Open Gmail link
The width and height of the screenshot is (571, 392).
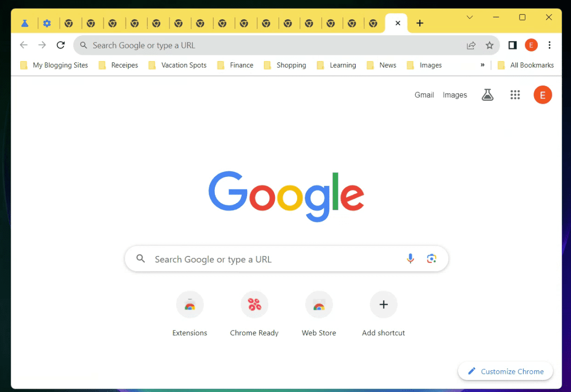tap(424, 95)
